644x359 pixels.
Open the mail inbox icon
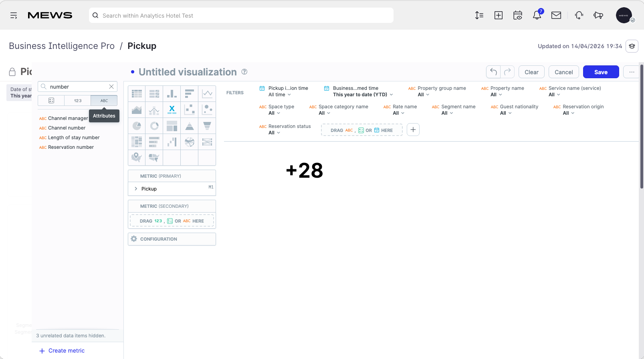[x=556, y=15]
